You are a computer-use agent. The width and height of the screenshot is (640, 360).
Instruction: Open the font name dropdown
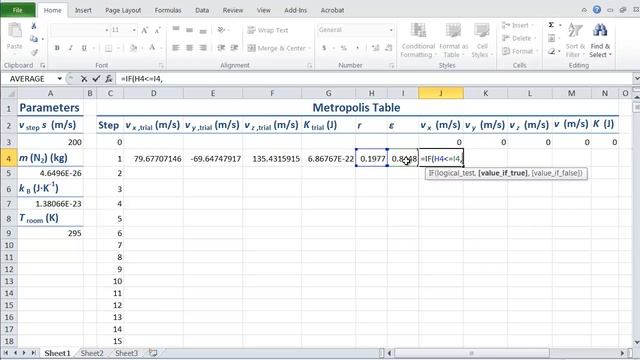[107, 30]
